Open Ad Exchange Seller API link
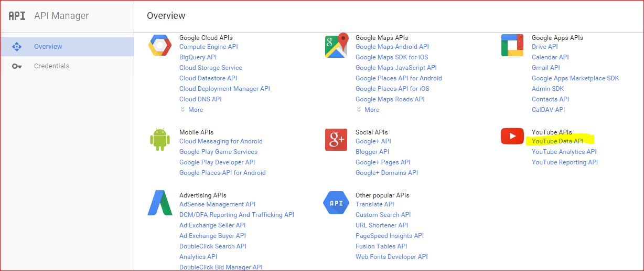 [212, 225]
